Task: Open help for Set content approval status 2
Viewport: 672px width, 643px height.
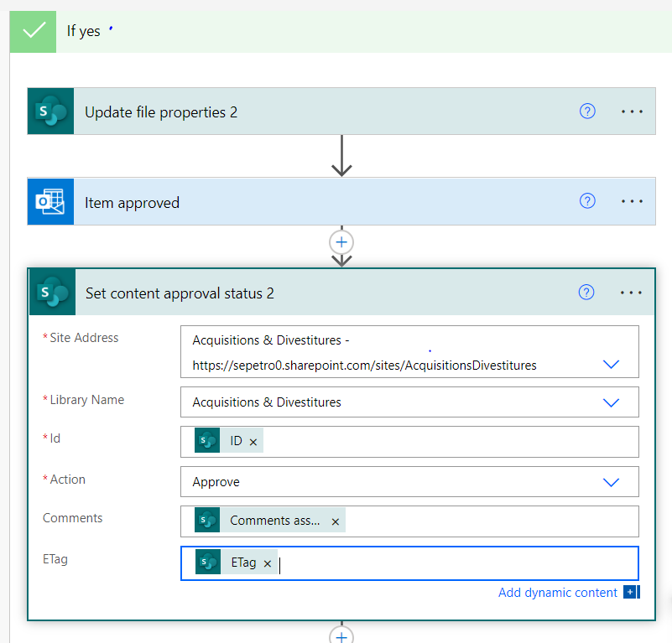Action: point(586,292)
